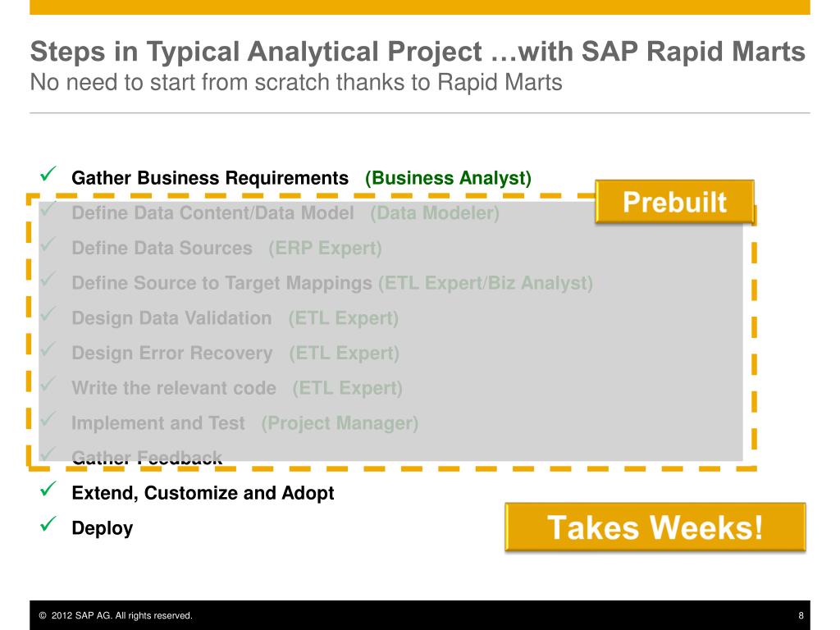The width and height of the screenshot is (840, 630).
Task: Click the 2012 SAP AG copyright footer text
Action: coord(116,615)
